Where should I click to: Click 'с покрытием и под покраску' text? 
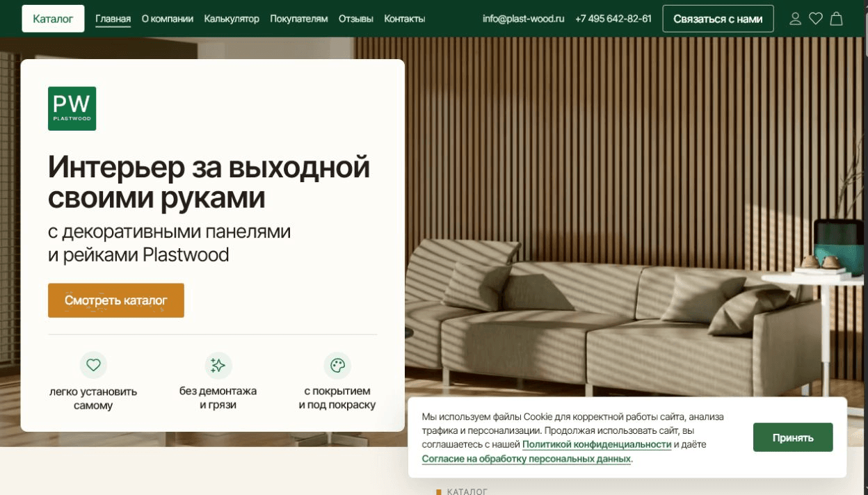click(337, 398)
